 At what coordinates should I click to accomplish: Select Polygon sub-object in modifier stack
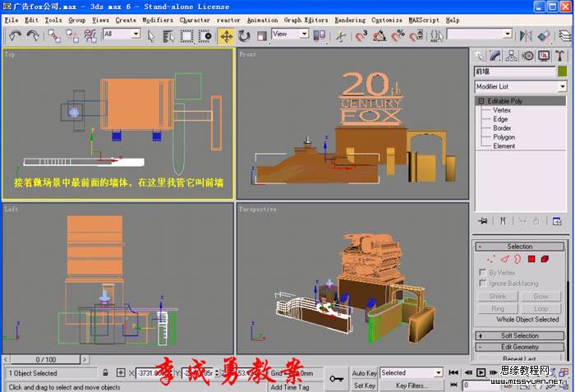pyautogui.click(x=504, y=137)
